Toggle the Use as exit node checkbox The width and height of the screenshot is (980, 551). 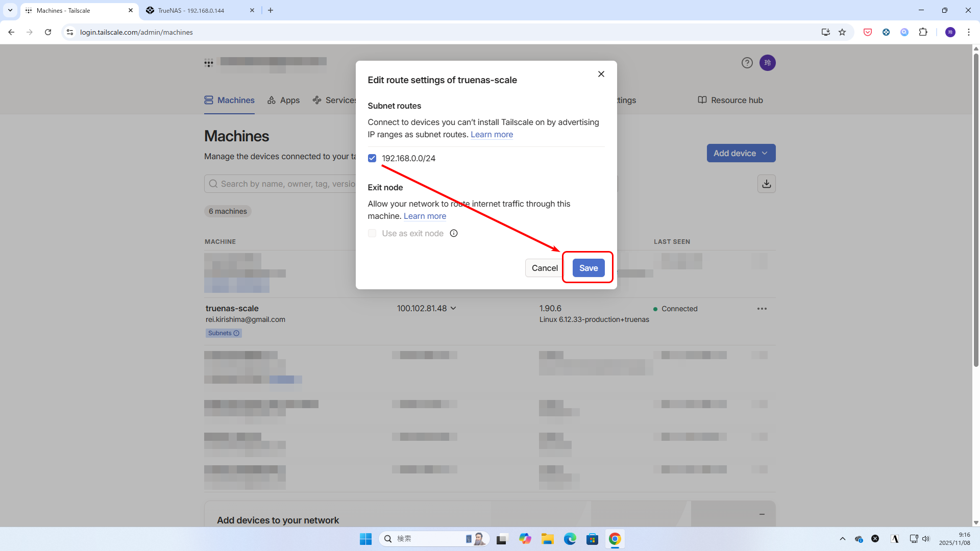click(372, 233)
